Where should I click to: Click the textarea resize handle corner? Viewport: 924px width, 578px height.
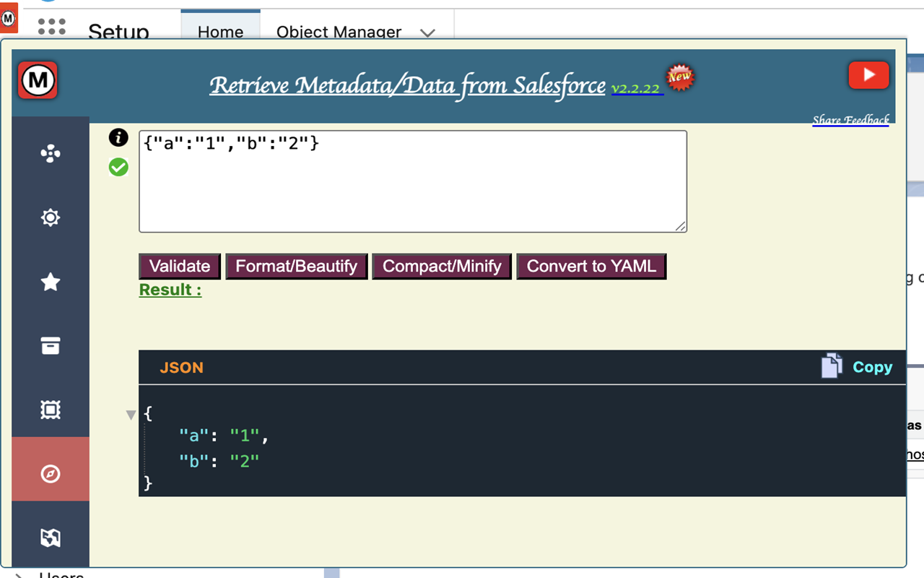(x=681, y=226)
